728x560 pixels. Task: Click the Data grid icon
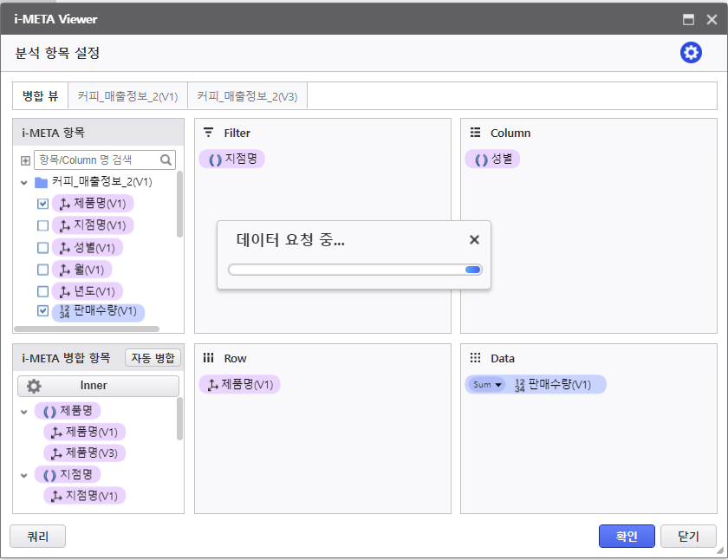(475, 358)
